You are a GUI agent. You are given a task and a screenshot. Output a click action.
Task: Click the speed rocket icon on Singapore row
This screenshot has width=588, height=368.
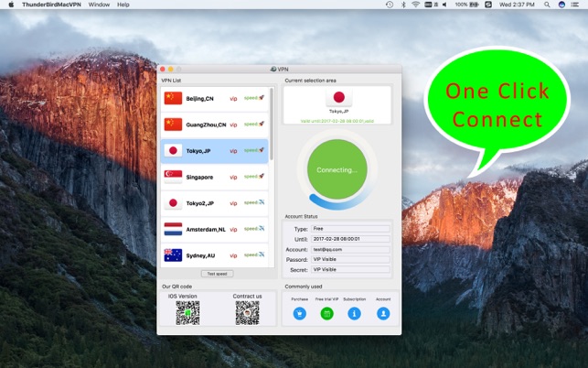click(262, 176)
